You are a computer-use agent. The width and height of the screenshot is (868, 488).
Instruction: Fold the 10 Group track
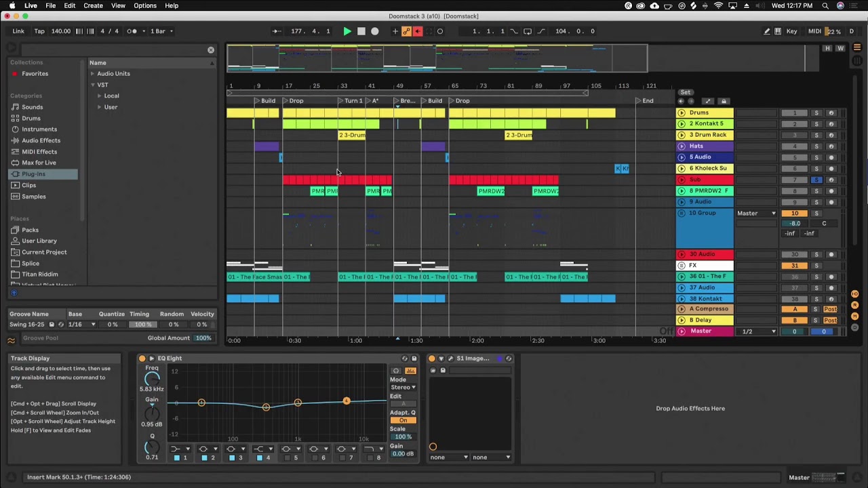(x=682, y=213)
